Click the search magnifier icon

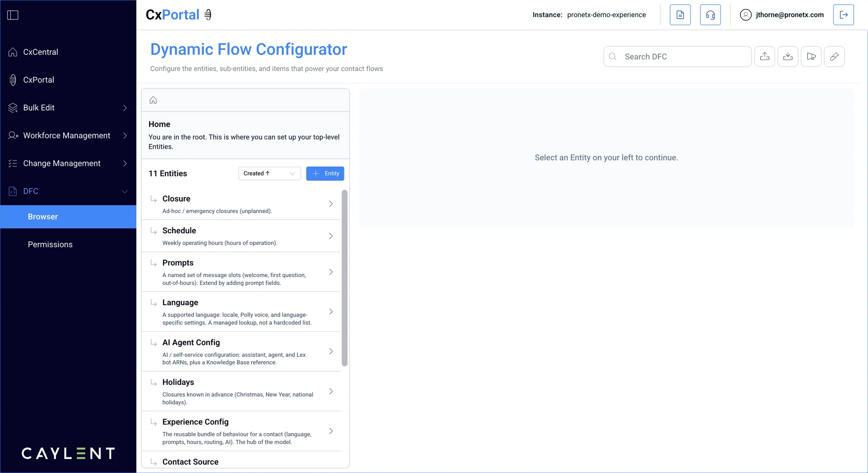pos(613,57)
